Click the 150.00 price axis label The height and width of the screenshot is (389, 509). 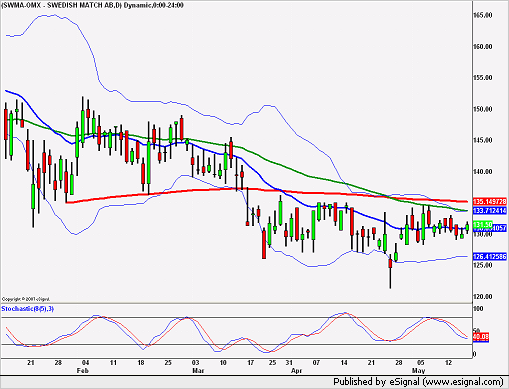coord(482,109)
